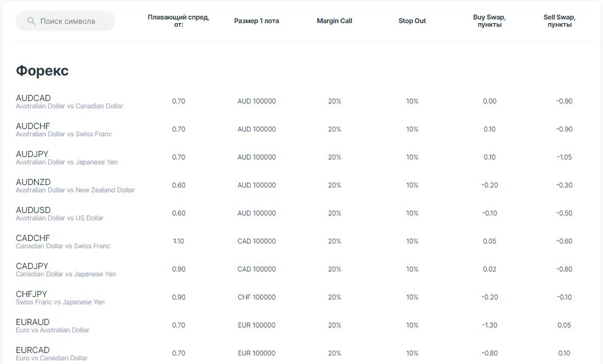This screenshot has height=364, width=603.
Task: Click the Sell Swap column header
Action: (559, 21)
